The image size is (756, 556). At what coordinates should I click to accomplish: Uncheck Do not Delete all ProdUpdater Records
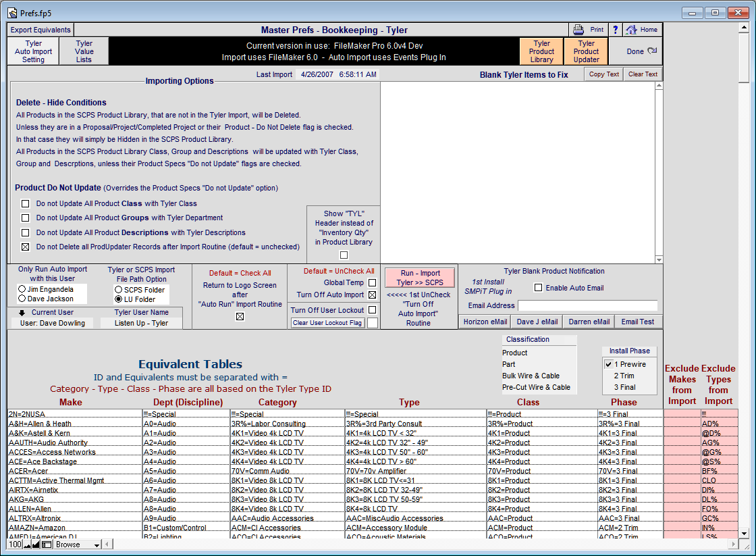(x=26, y=247)
